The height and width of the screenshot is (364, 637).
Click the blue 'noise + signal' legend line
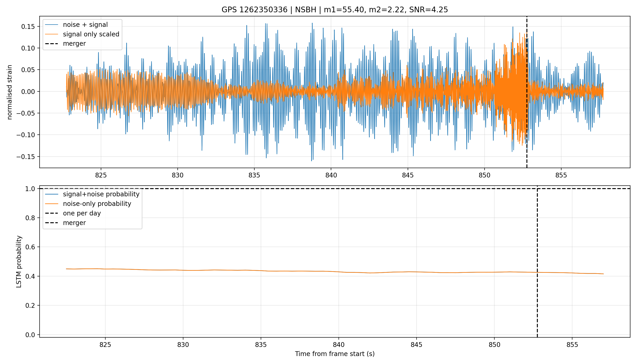coord(51,25)
